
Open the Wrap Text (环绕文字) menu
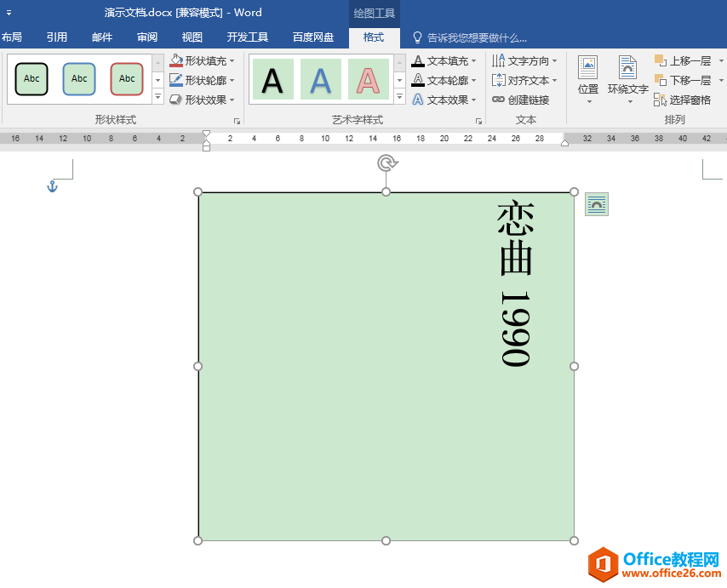[x=628, y=80]
